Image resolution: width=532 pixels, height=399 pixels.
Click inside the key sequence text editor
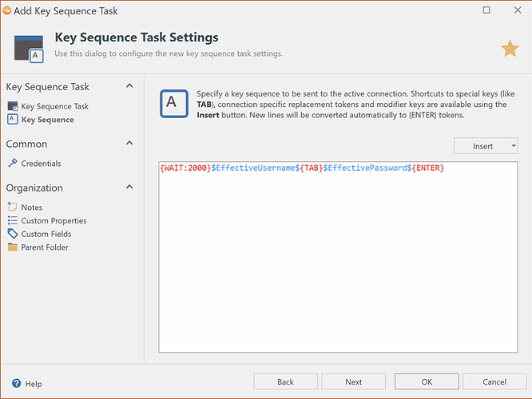pyautogui.click(x=338, y=263)
